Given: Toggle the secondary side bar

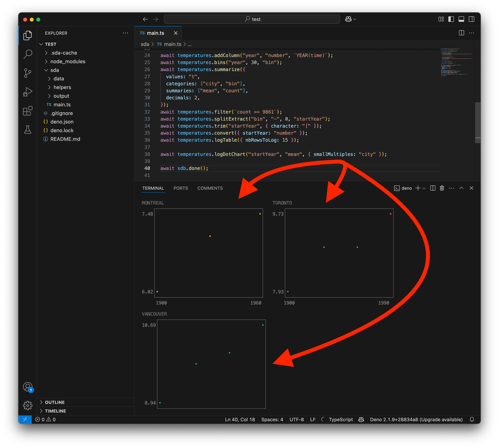Looking at the screenshot, I should (x=471, y=19).
